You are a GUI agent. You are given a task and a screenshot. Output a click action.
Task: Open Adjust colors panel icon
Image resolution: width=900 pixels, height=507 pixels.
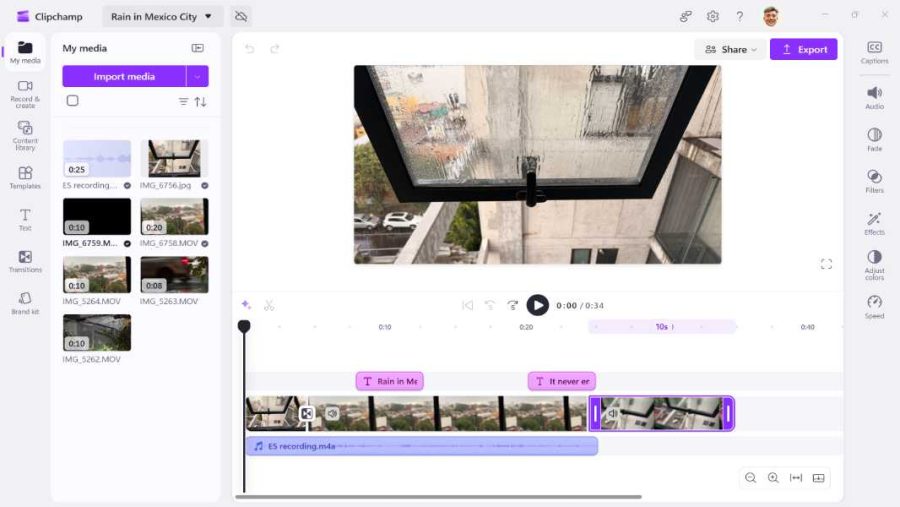click(874, 257)
